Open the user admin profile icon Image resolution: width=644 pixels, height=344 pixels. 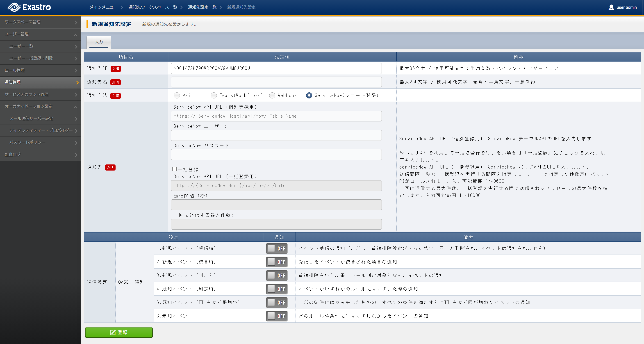(611, 7)
